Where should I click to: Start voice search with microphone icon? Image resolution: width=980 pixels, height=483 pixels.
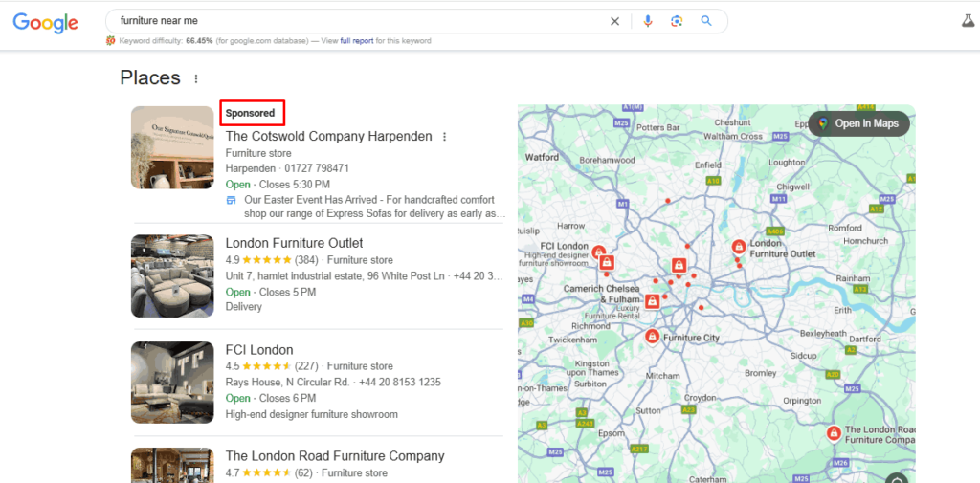[648, 21]
